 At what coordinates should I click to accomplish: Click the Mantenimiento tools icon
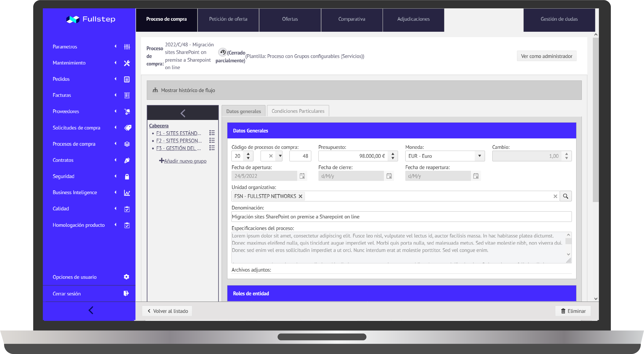tap(127, 63)
